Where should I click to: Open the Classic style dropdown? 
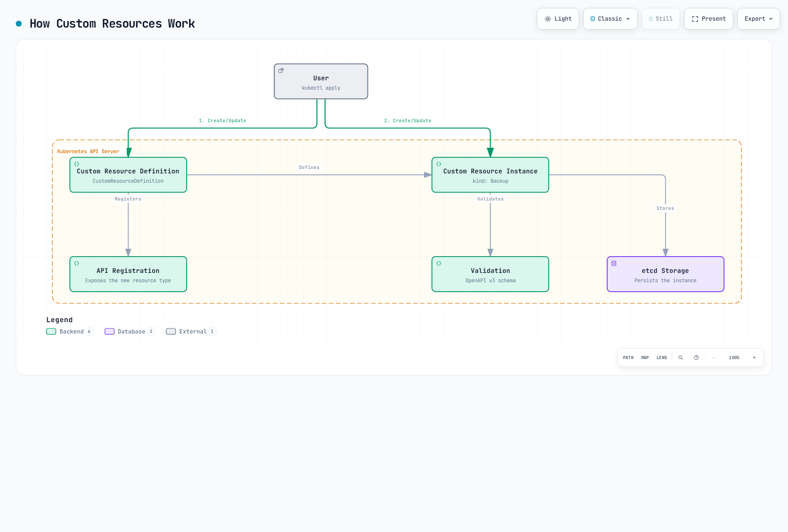610,19
